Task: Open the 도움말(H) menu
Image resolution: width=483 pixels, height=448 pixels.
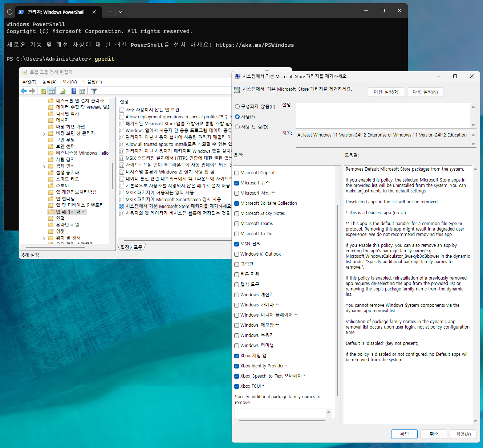Action: pyautogui.click(x=93, y=82)
